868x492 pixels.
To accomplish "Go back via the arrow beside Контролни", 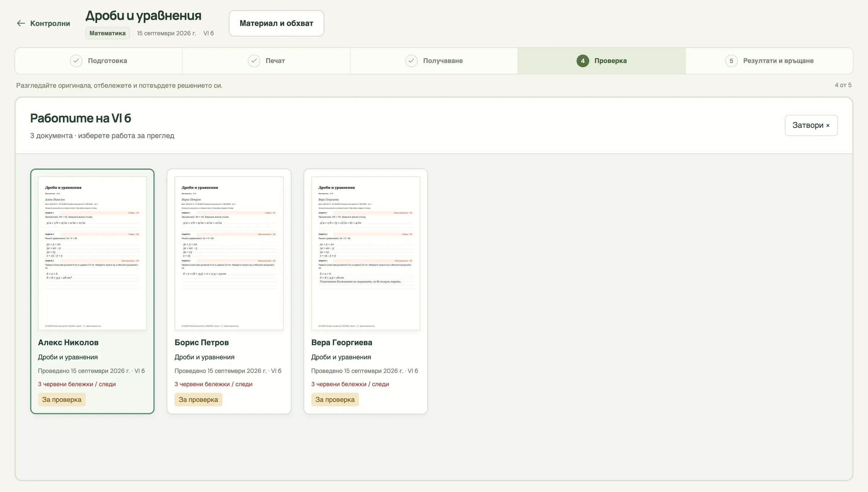I will tap(21, 23).
